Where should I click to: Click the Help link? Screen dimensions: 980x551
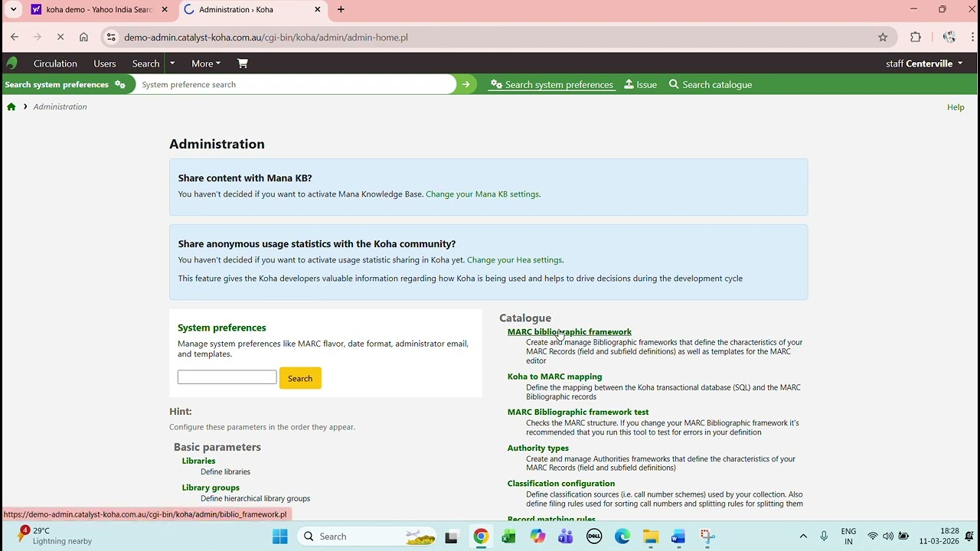pos(955,107)
